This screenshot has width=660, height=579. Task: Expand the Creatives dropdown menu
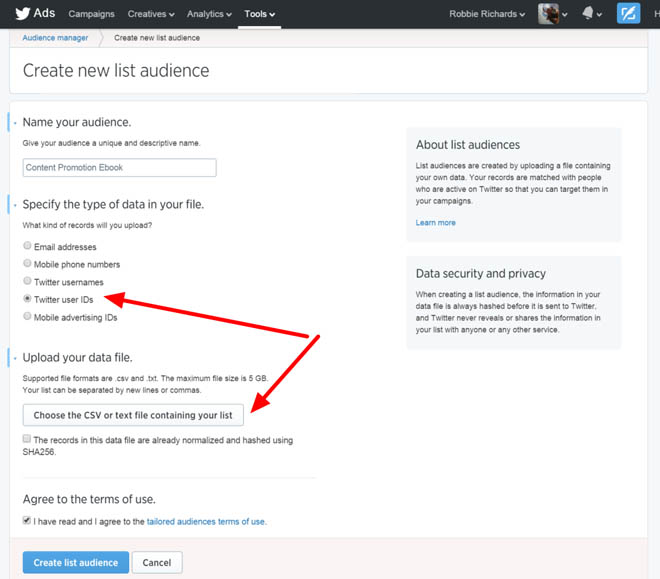150,14
